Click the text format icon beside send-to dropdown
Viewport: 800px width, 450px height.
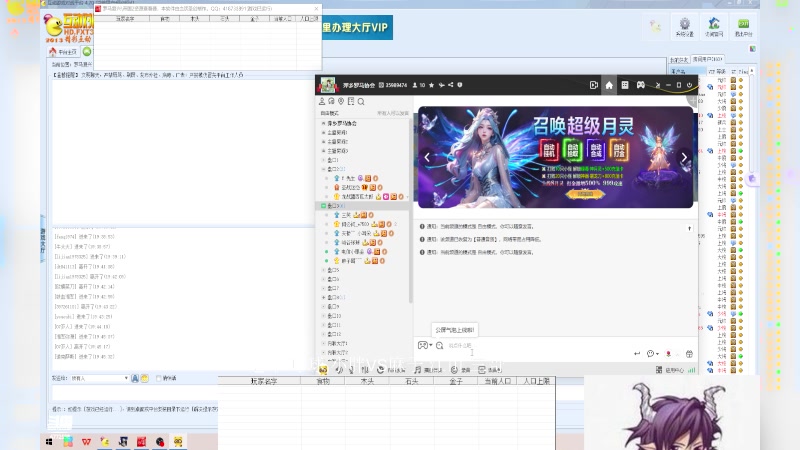pyautogui.click(x=135, y=378)
